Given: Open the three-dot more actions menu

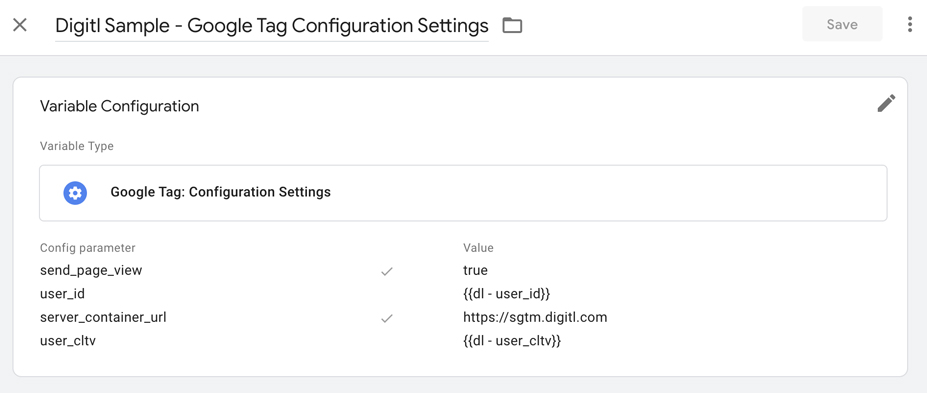Looking at the screenshot, I should (909, 24).
